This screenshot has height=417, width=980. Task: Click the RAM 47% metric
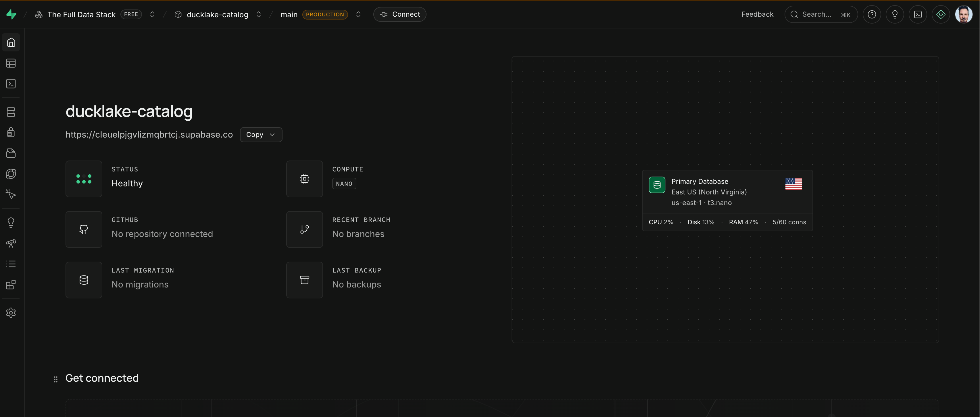coord(743,222)
